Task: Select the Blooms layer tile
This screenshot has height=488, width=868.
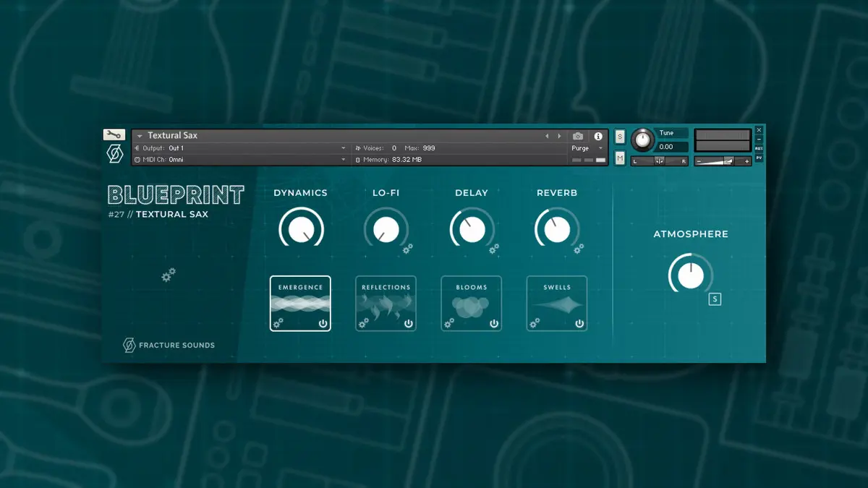Action: click(471, 304)
